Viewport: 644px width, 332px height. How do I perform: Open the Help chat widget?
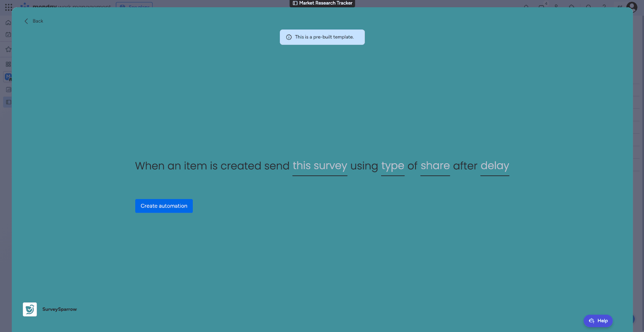click(x=598, y=321)
